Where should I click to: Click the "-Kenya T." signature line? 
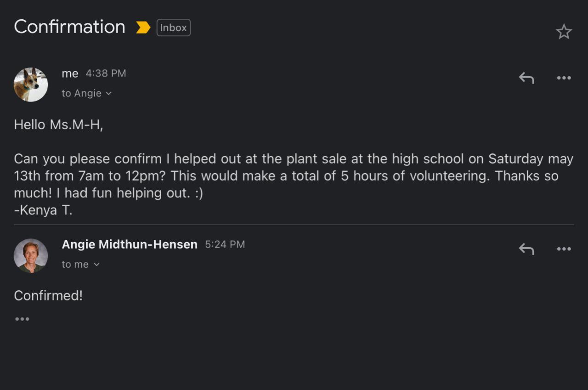43,210
